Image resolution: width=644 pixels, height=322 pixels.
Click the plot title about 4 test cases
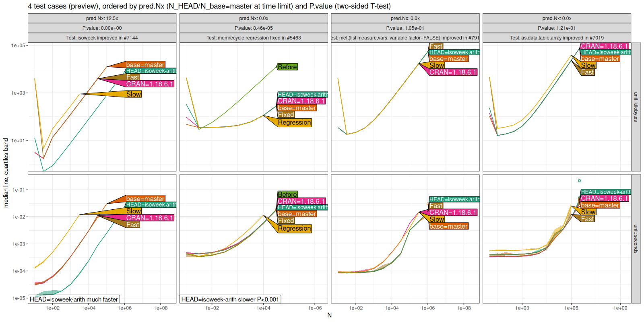click(x=209, y=6)
